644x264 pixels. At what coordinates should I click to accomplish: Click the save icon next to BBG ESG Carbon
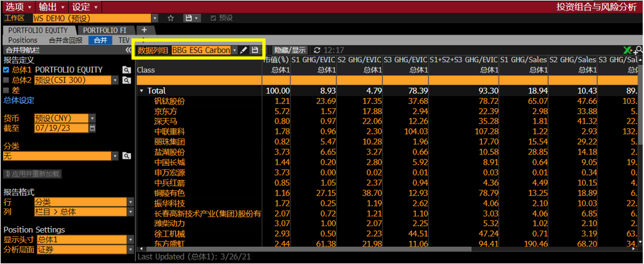255,50
